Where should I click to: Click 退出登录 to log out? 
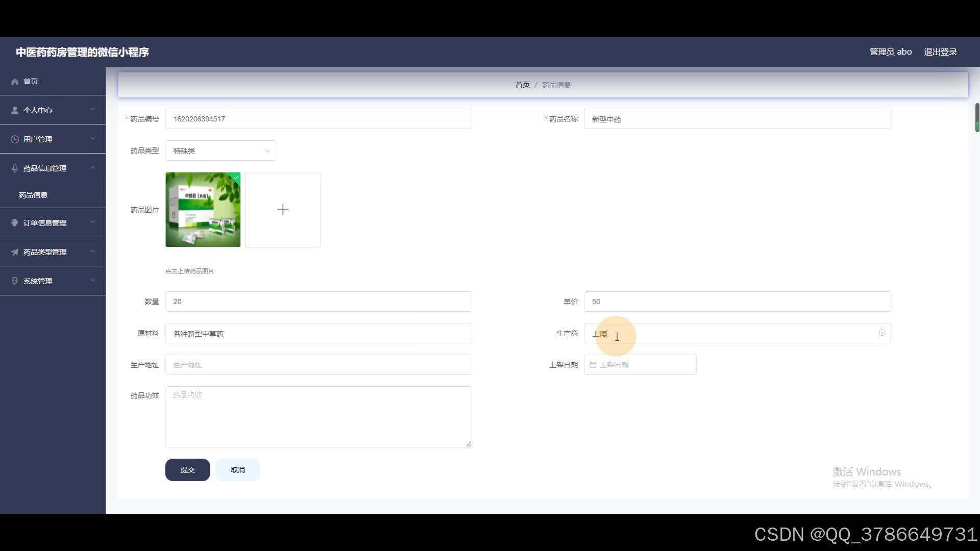tap(940, 52)
